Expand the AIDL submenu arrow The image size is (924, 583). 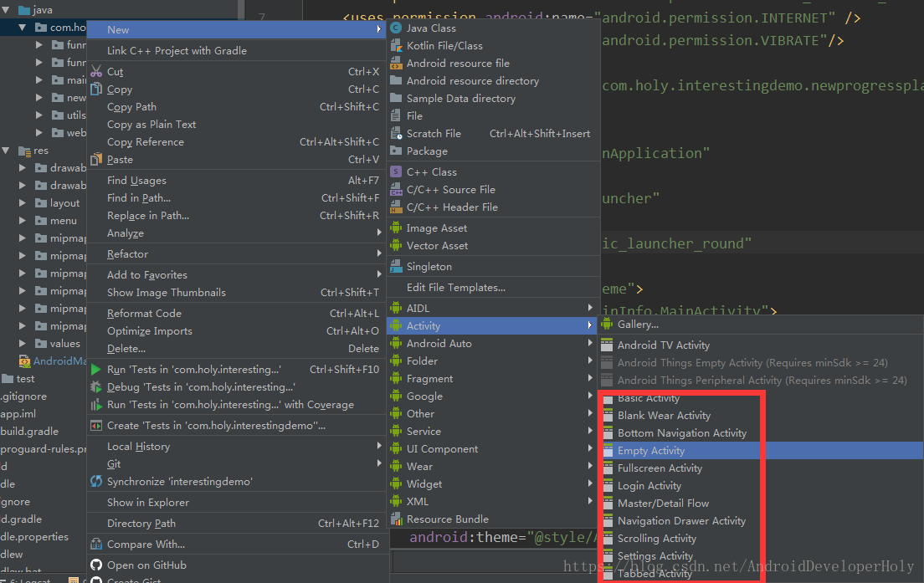pyautogui.click(x=590, y=308)
